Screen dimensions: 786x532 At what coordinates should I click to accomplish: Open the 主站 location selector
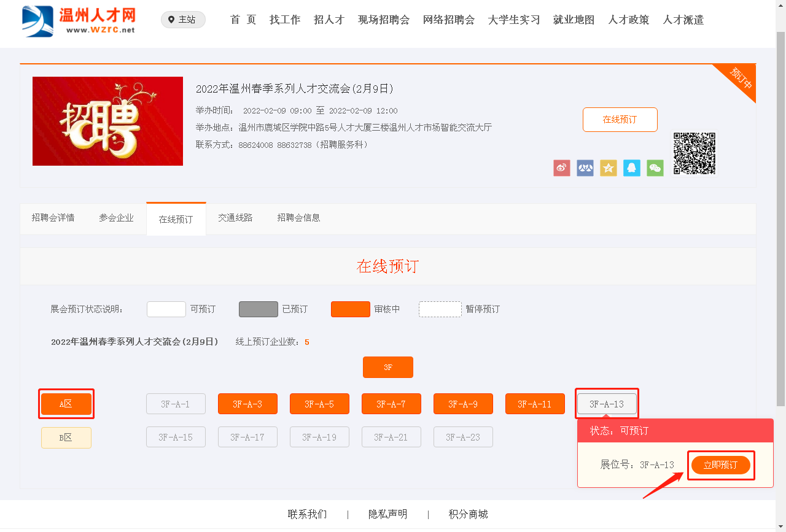click(x=183, y=20)
